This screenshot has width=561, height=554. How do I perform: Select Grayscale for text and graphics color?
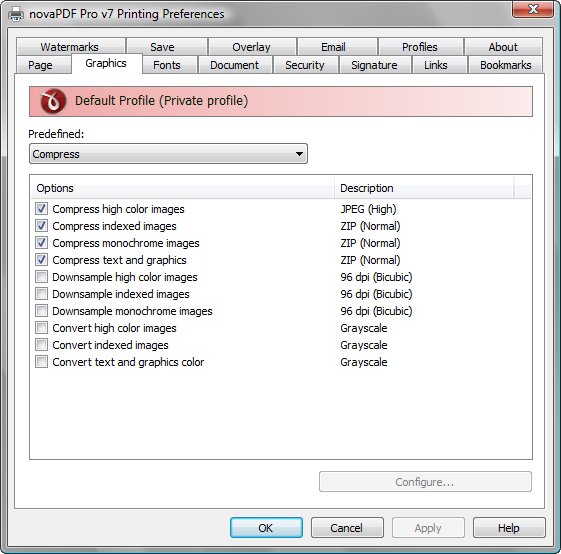(x=364, y=362)
